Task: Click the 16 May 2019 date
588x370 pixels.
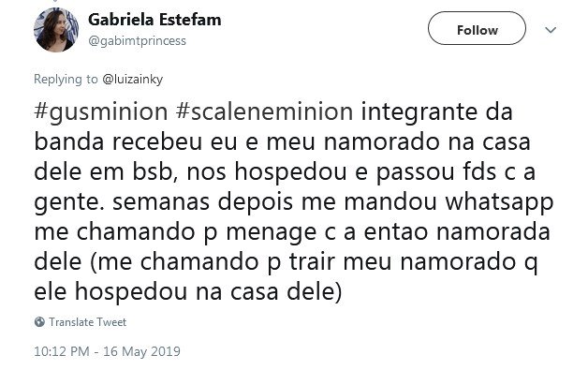Action: 141,351
